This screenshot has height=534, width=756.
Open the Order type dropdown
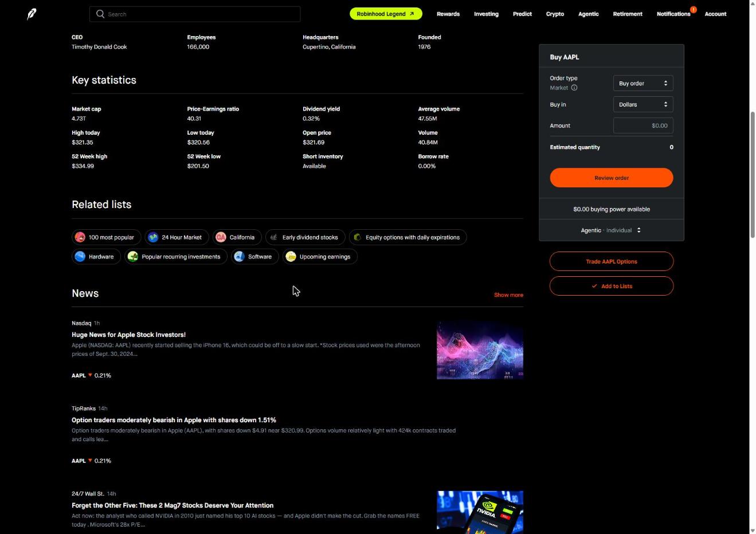coord(643,83)
